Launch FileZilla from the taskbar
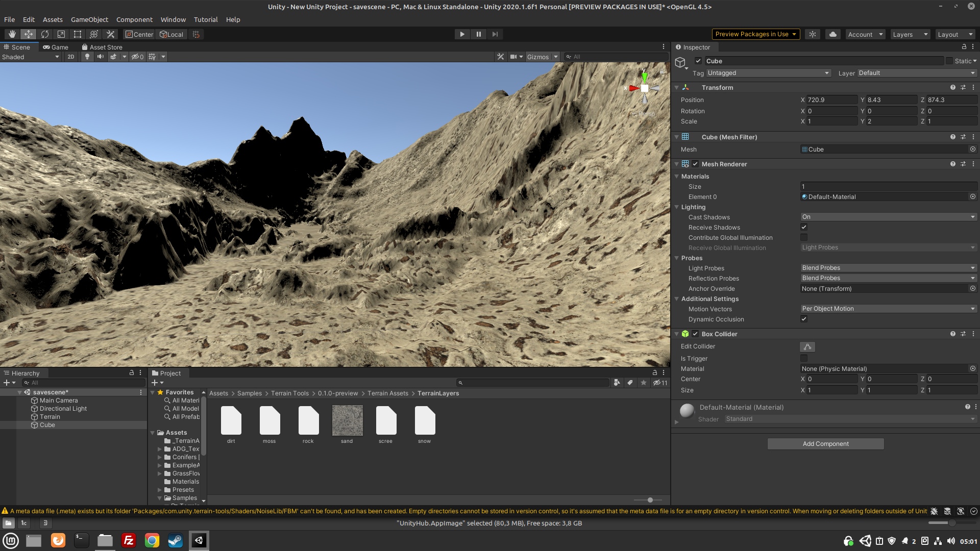 click(129, 540)
